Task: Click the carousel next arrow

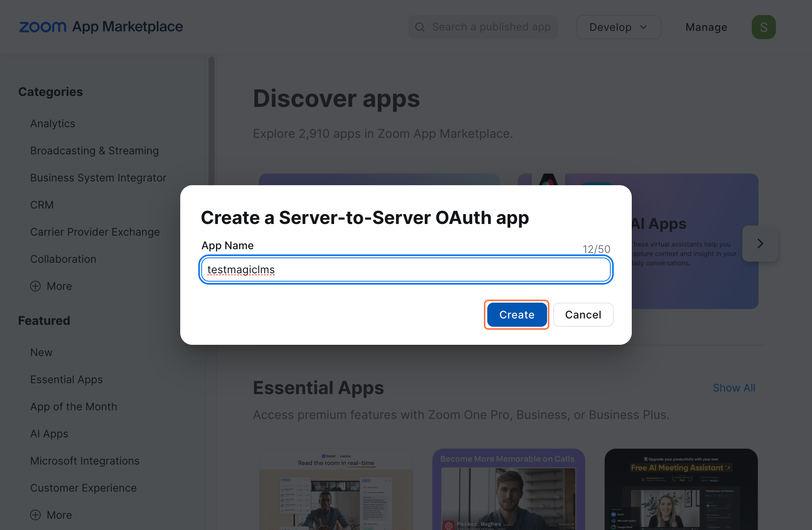Action: (x=760, y=244)
